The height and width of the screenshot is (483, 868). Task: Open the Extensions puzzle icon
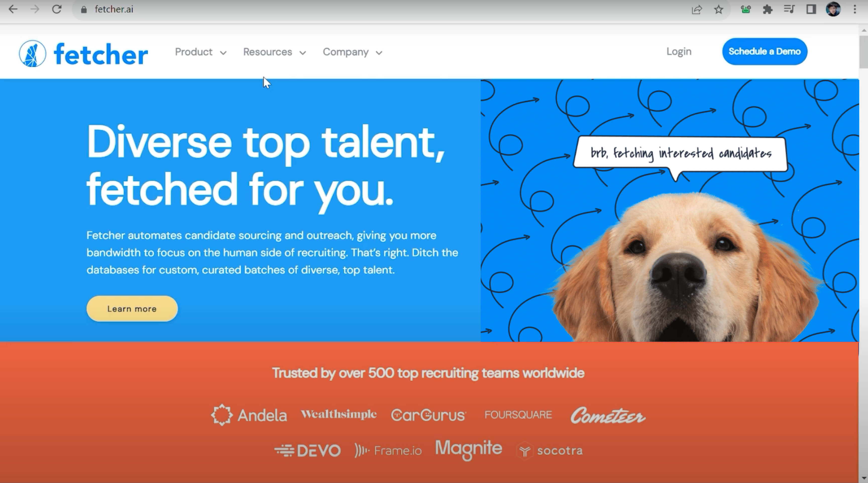[767, 10]
